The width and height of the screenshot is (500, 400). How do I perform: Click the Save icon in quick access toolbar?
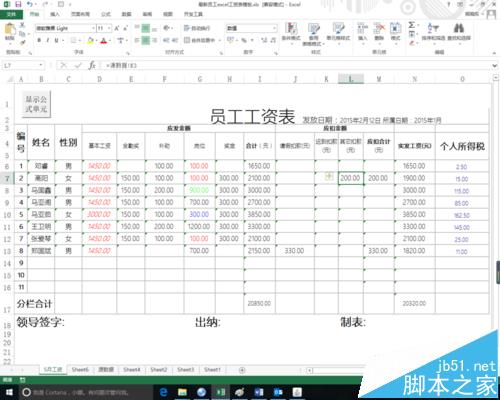(18, 4)
